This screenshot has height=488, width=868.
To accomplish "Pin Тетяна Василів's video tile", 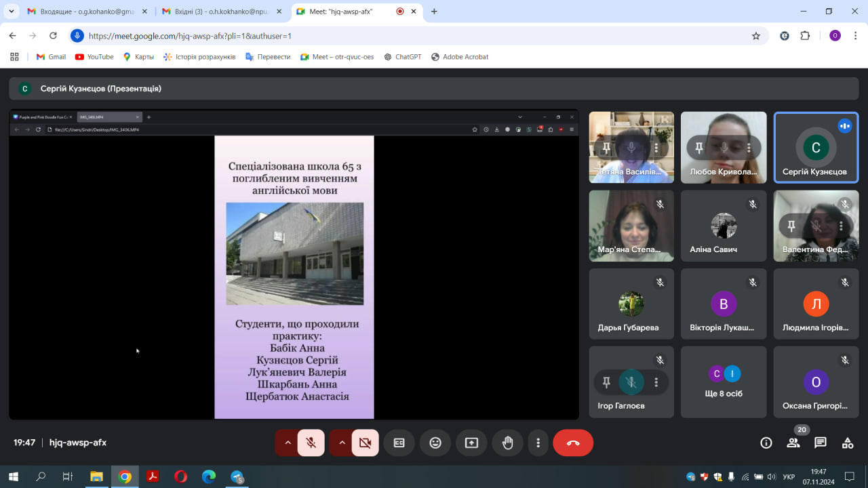I will [606, 148].
